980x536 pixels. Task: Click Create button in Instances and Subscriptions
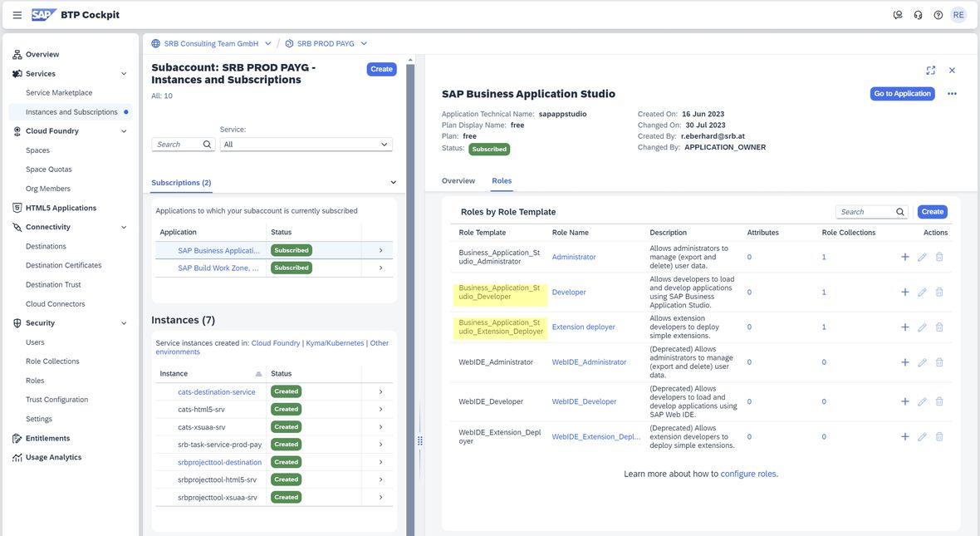pos(381,70)
